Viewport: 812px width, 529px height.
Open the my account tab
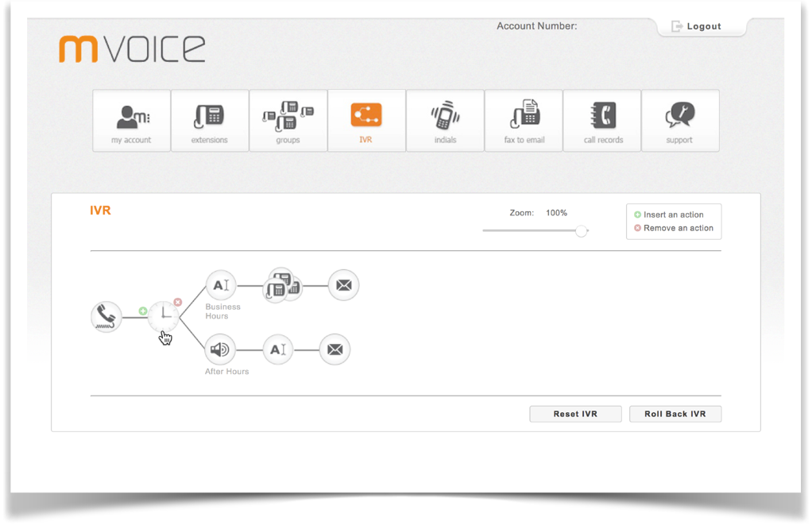click(132, 121)
